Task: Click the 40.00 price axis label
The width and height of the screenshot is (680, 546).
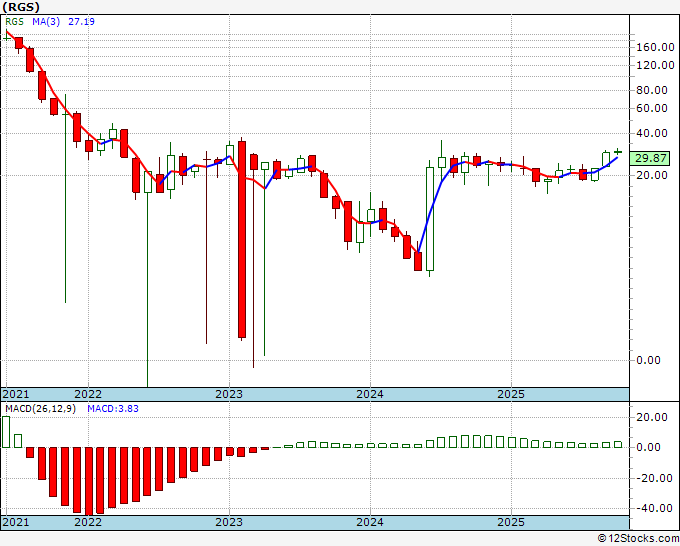Action: tap(652, 133)
